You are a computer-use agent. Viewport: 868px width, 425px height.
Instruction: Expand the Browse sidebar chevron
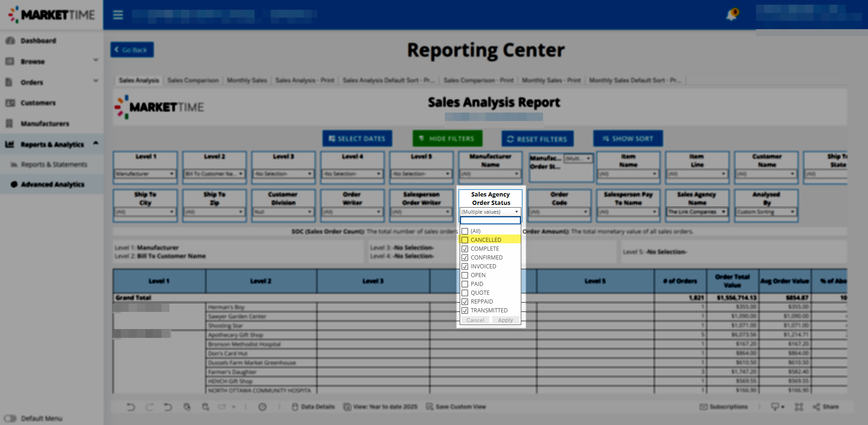click(x=96, y=60)
